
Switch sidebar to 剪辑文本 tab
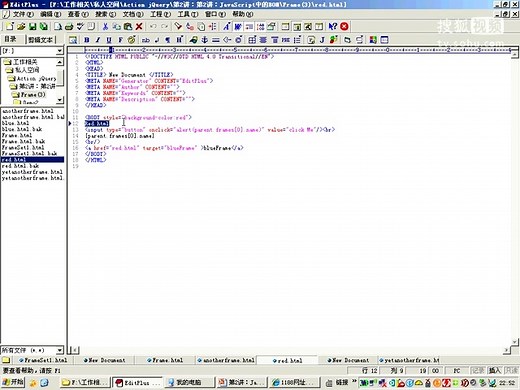pos(40,40)
